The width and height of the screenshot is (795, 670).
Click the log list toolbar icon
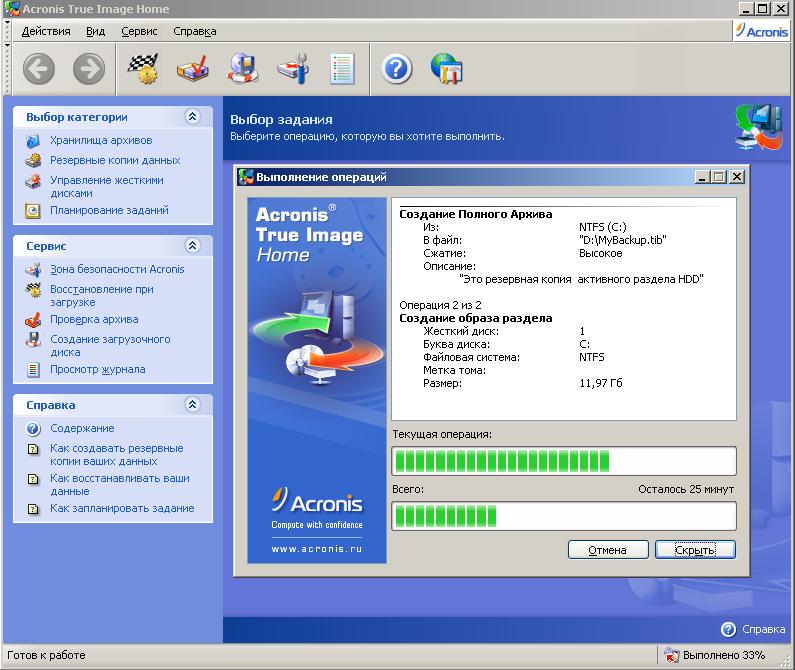coord(342,68)
